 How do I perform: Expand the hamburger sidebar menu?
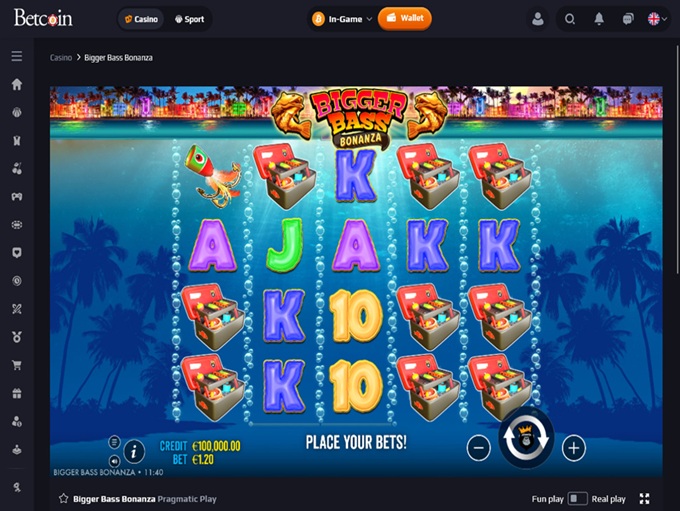point(17,56)
